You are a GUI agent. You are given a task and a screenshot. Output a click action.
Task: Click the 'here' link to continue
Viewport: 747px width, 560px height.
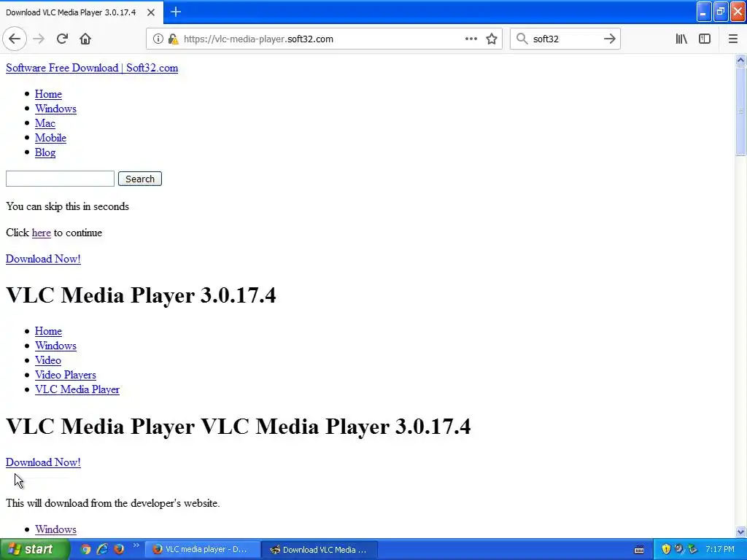coord(41,233)
